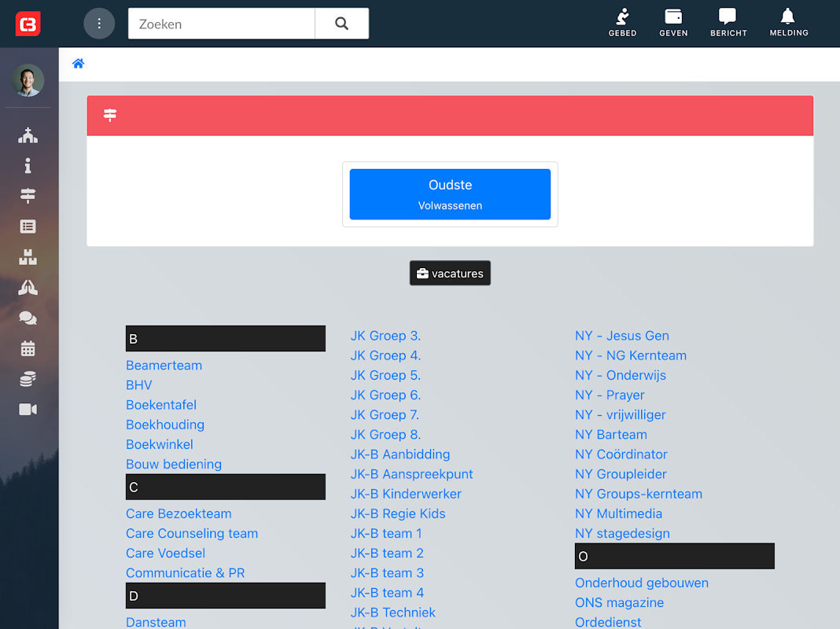Open the video camera sidebar icon
Screen dimensions: 840x629
point(28,410)
